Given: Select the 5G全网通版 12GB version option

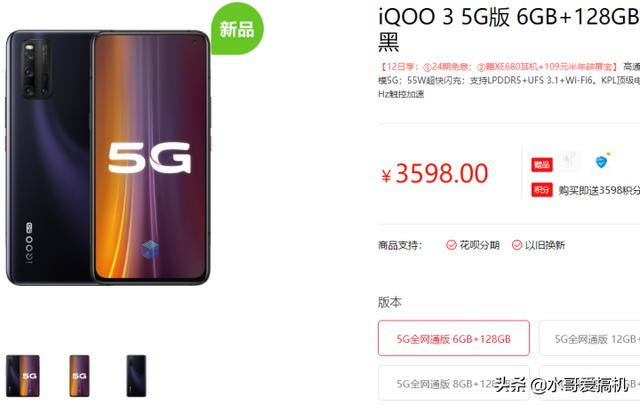Looking at the screenshot, I should [590, 338].
